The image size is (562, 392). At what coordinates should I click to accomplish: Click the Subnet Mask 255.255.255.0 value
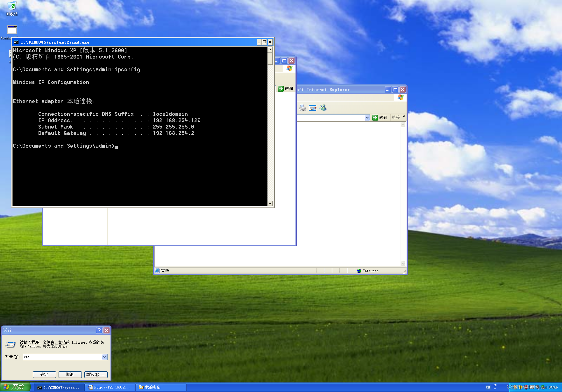tap(174, 127)
